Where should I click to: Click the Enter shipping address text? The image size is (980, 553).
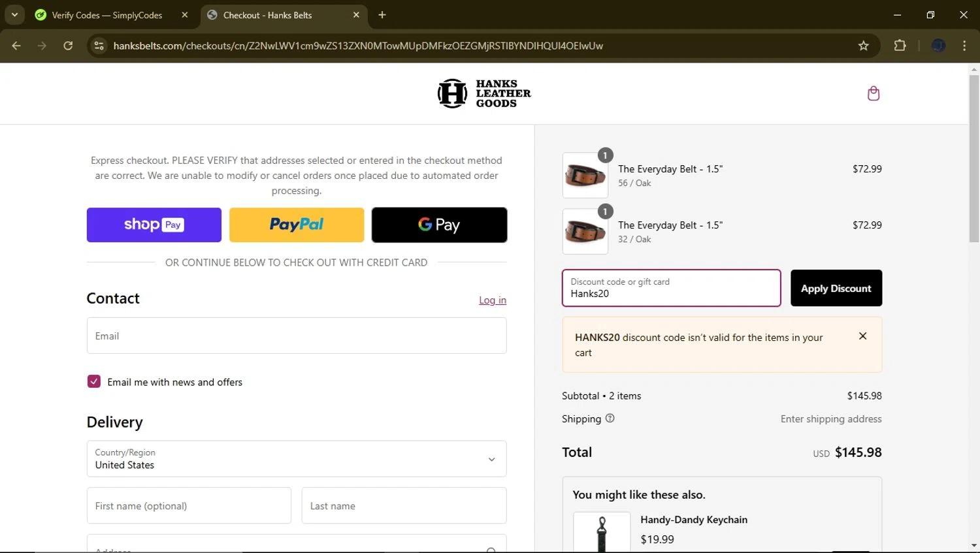(831, 419)
